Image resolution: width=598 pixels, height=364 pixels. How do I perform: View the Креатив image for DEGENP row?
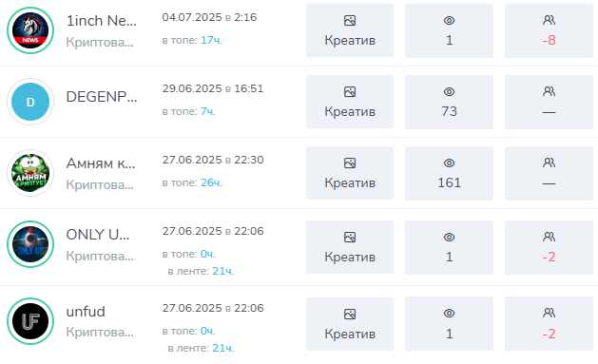point(350,102)
